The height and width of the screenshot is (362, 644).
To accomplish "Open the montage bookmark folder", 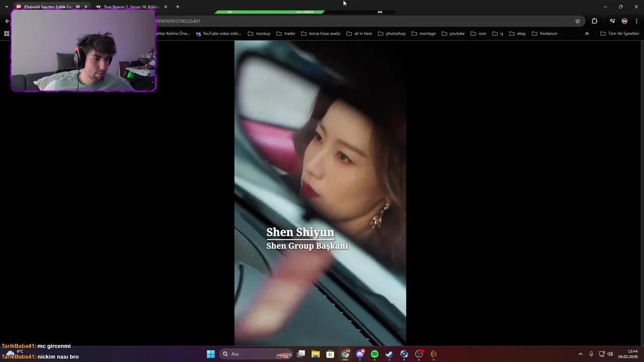I will 424,34.
